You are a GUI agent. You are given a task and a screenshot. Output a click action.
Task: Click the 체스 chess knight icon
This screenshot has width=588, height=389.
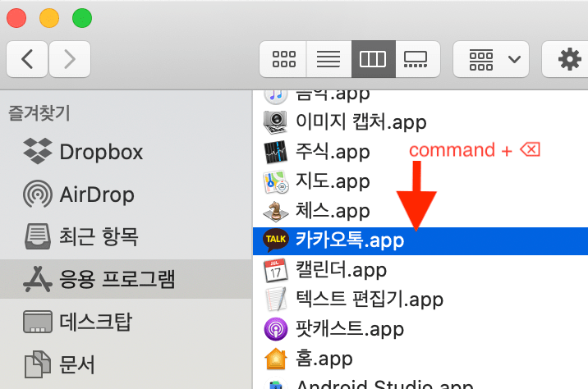[276, 212]
